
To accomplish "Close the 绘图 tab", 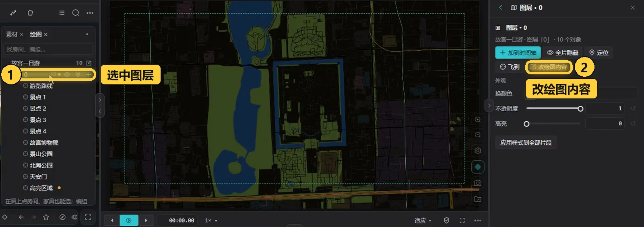I will 46,35.
